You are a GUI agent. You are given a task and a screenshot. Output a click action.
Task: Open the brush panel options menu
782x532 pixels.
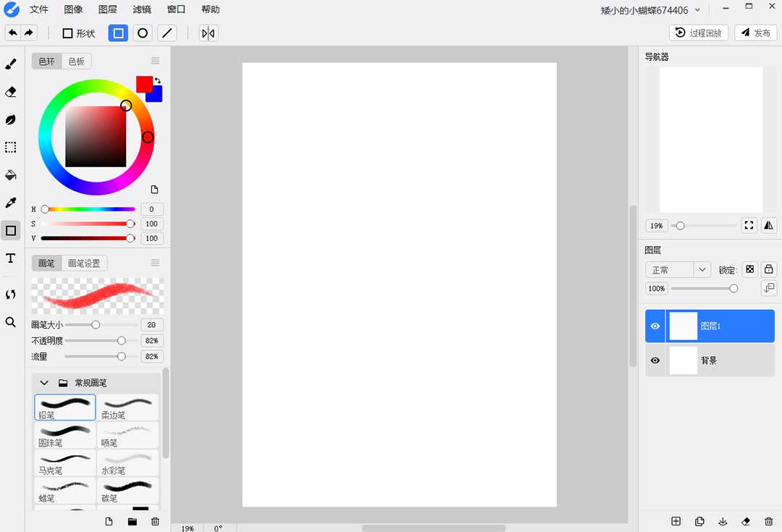[155, 263]
